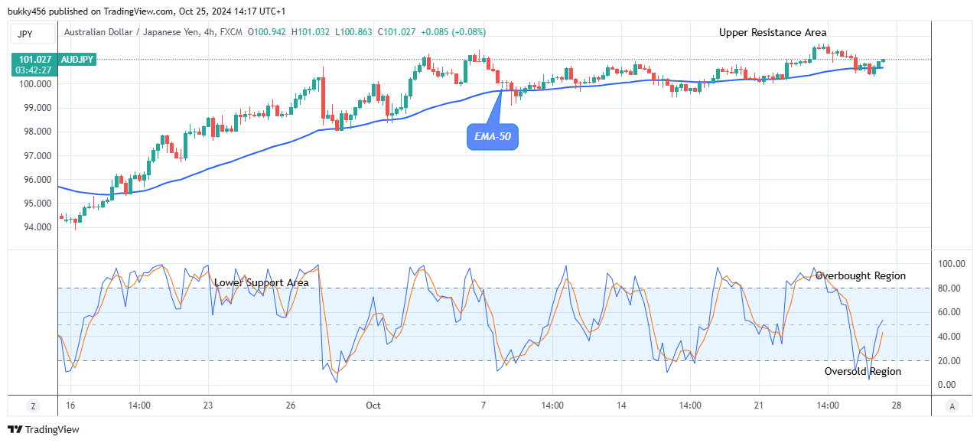
Task: Click the 40.00 oscillator axis label
Action: click(x=949, y=337)
